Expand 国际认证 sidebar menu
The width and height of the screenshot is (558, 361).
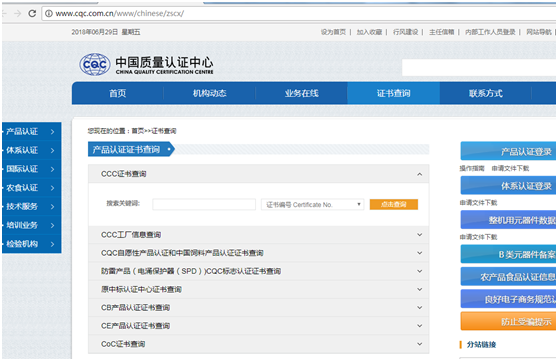tap(31, 169)
